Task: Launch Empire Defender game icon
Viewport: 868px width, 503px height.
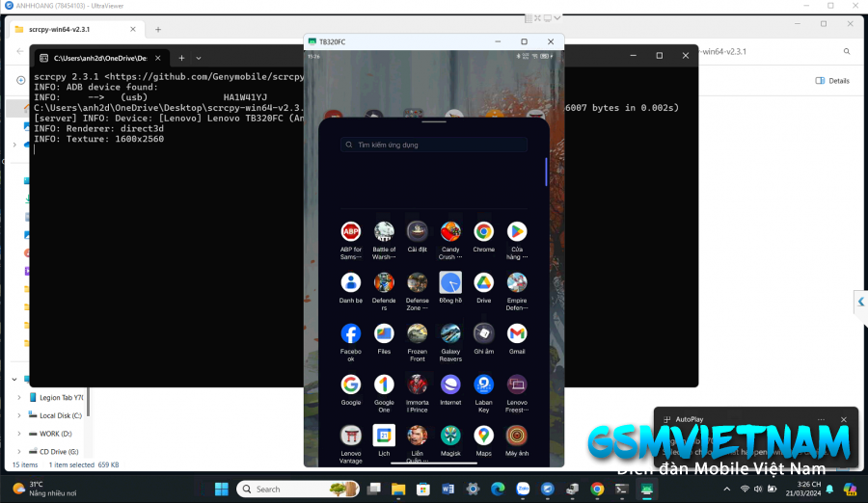Action: 517,282
